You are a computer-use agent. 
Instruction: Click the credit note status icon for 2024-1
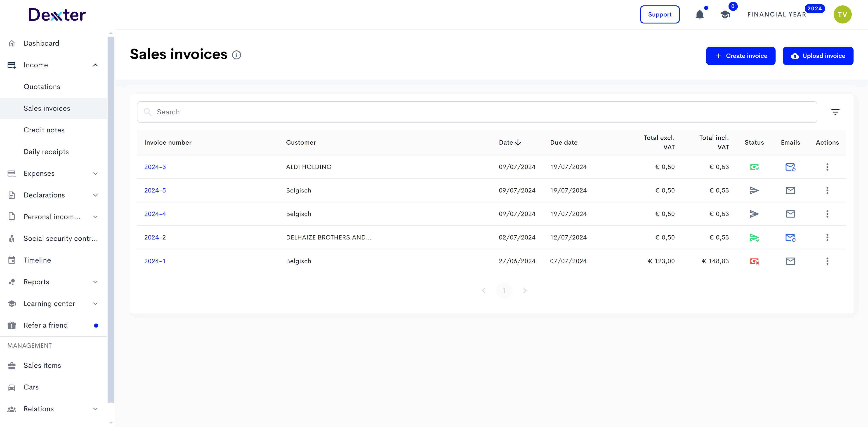point(755,260)
